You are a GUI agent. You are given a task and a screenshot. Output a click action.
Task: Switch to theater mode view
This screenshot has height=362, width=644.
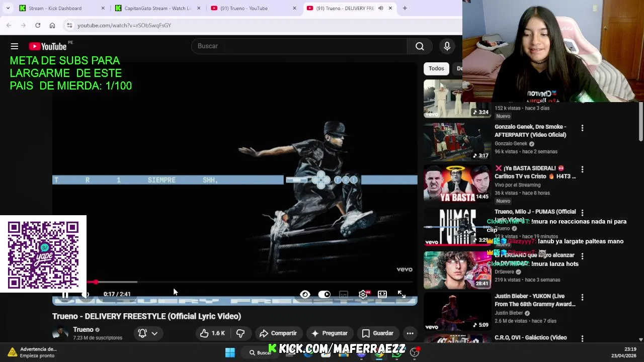click(x=382, y=294)
